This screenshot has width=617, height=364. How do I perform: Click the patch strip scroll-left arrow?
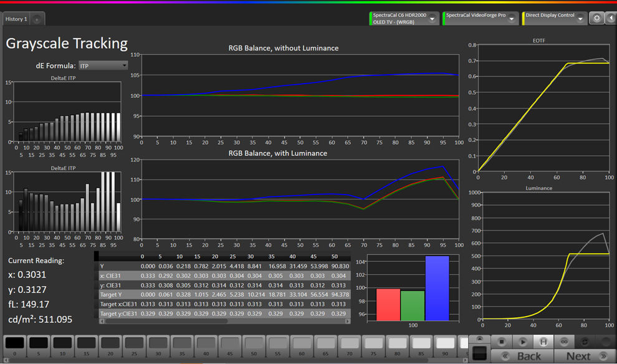pos(6,360)
